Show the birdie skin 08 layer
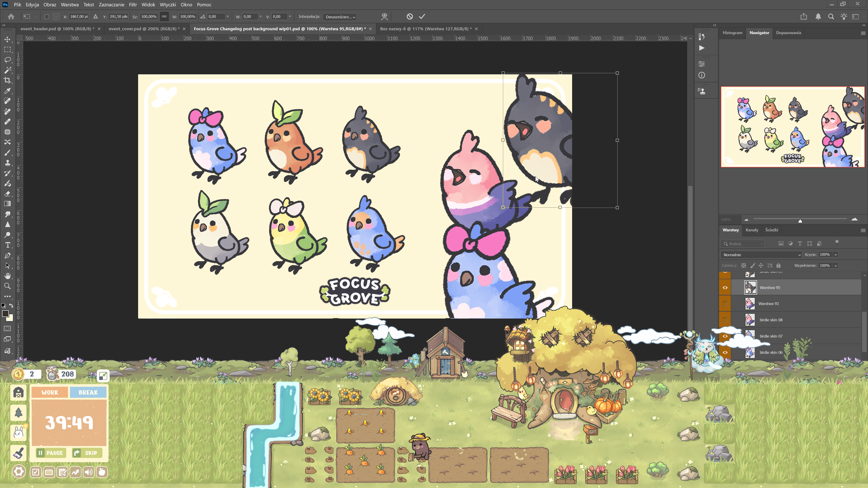The height and width of the screenshot is (488, 868). [x=725, y=320]
